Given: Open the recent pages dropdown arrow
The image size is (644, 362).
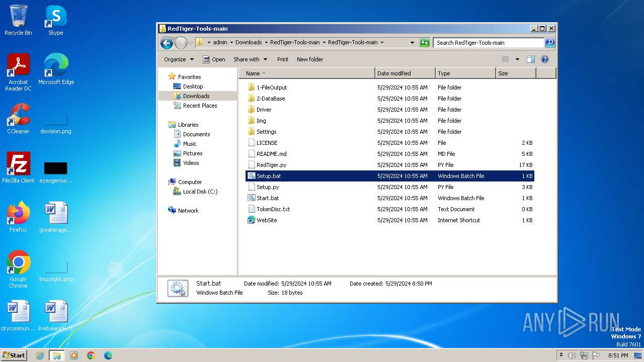Looking at the screenshot, I should [190, 43].
